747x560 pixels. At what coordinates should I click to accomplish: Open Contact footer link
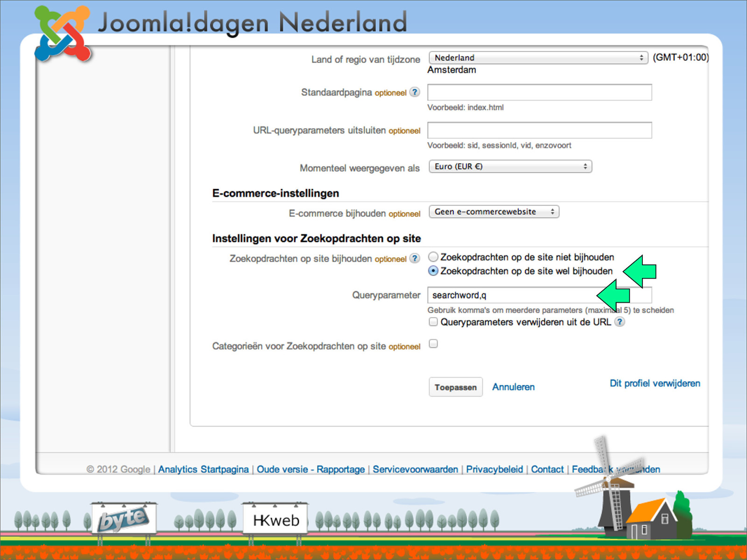tap(547, 469)
